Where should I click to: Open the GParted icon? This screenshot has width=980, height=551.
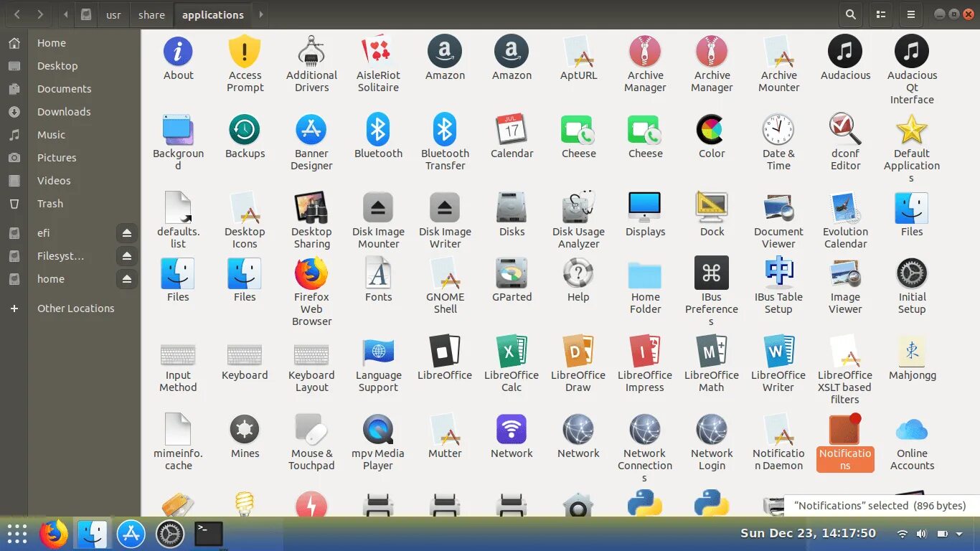tap(512, 273)
